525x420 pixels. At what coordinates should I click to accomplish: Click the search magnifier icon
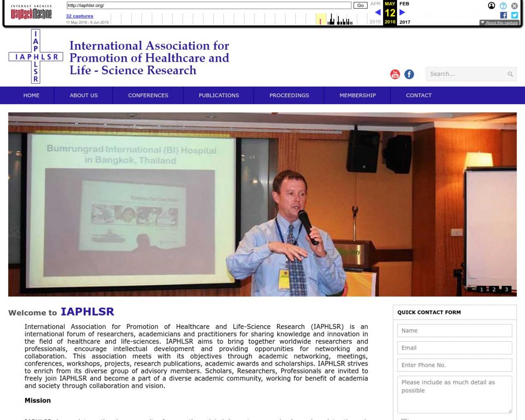pos(510,74)
